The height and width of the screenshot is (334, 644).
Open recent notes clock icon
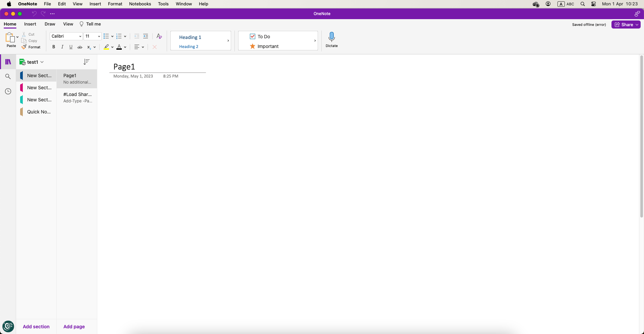pos(8,91)
